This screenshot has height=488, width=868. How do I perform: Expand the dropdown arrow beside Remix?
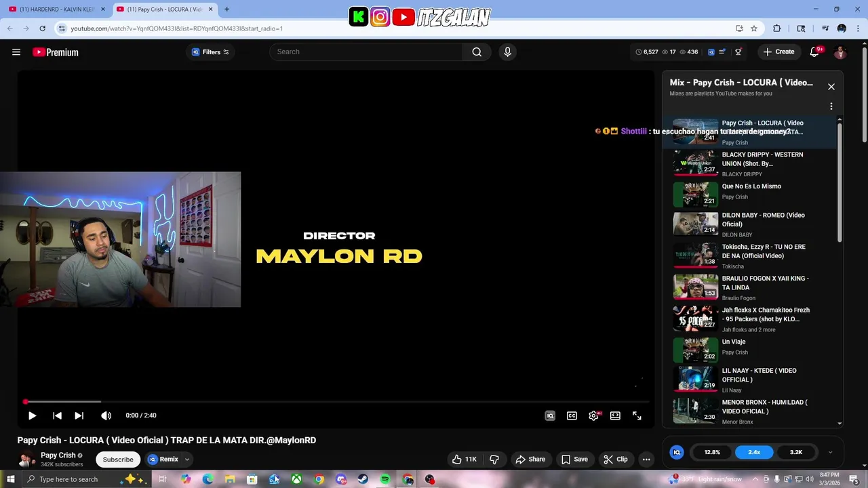point(187,460)
